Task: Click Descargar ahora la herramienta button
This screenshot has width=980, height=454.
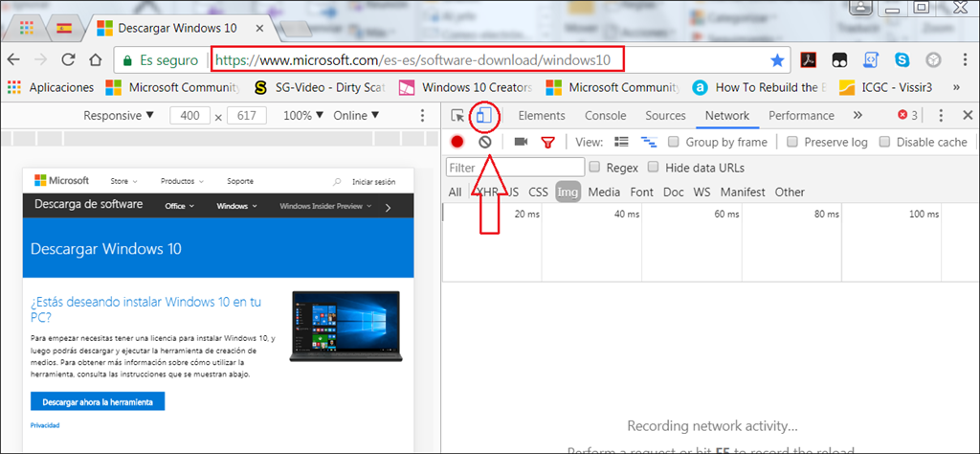Action: (x=98, y=401)
